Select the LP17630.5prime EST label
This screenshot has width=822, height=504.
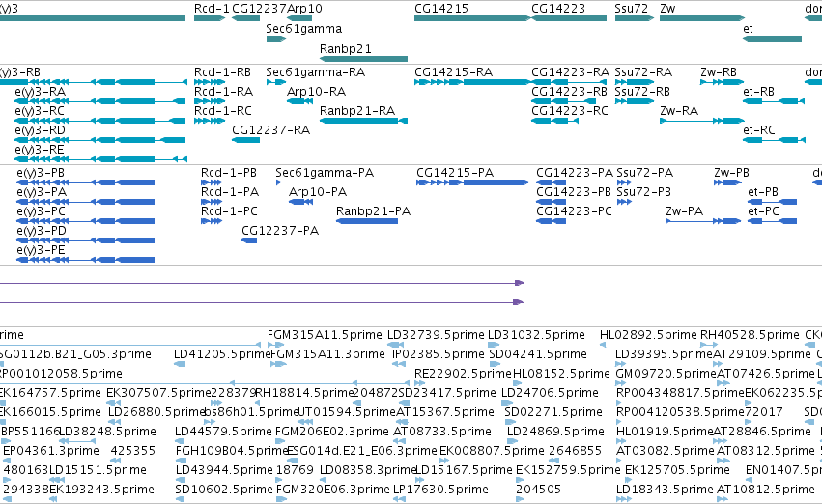440,490
